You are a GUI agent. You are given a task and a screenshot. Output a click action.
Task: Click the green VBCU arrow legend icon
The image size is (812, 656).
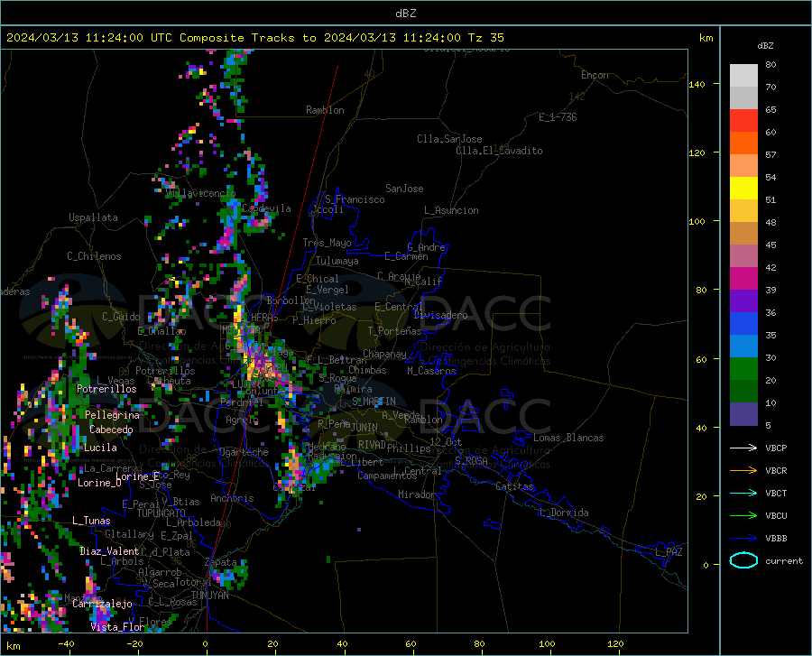tap(743, 516)
